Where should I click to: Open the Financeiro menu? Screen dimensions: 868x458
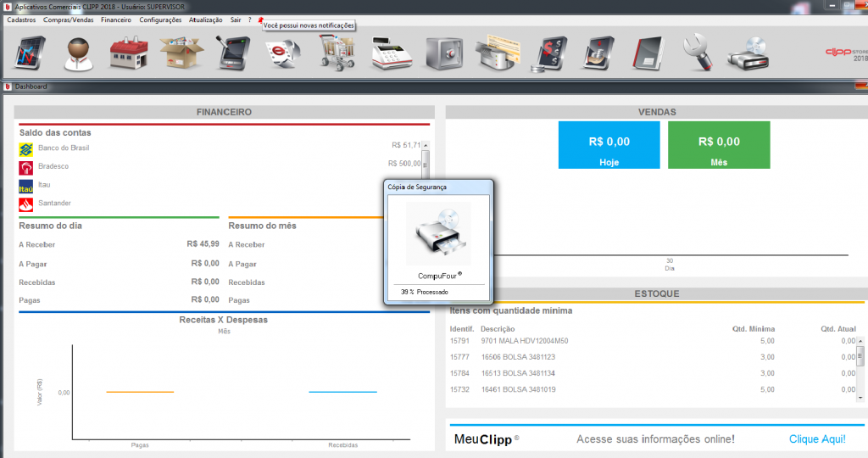pyautogui.click(x=115, y=20)
